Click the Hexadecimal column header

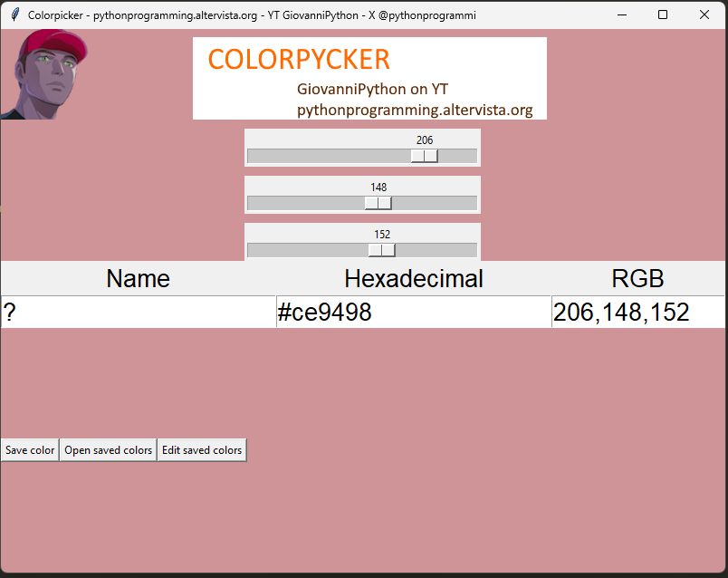coord(414,278)
